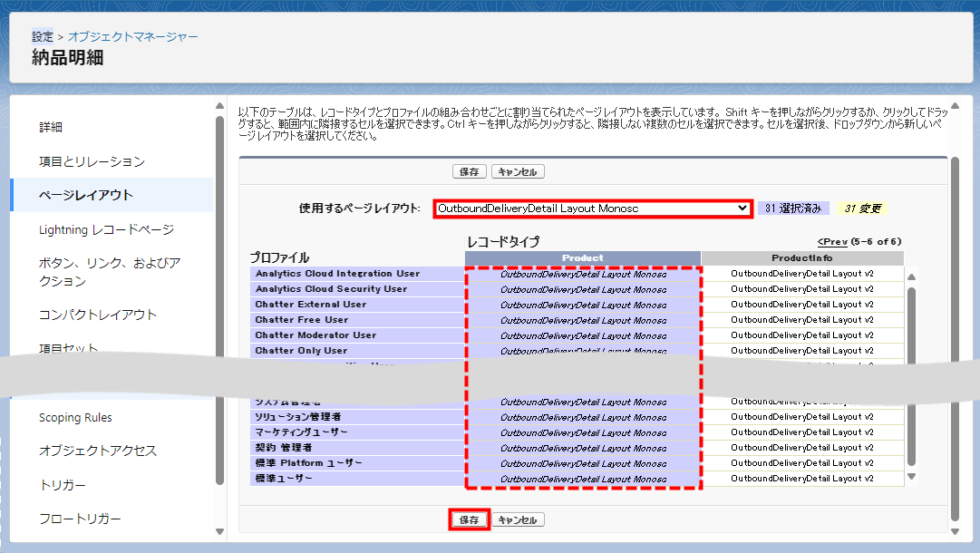Open the layout dropdown showing OutboundDeliveryDetail Layout Monosc
Viewport: 980px width, 553px height.
[x=592, y=209]
